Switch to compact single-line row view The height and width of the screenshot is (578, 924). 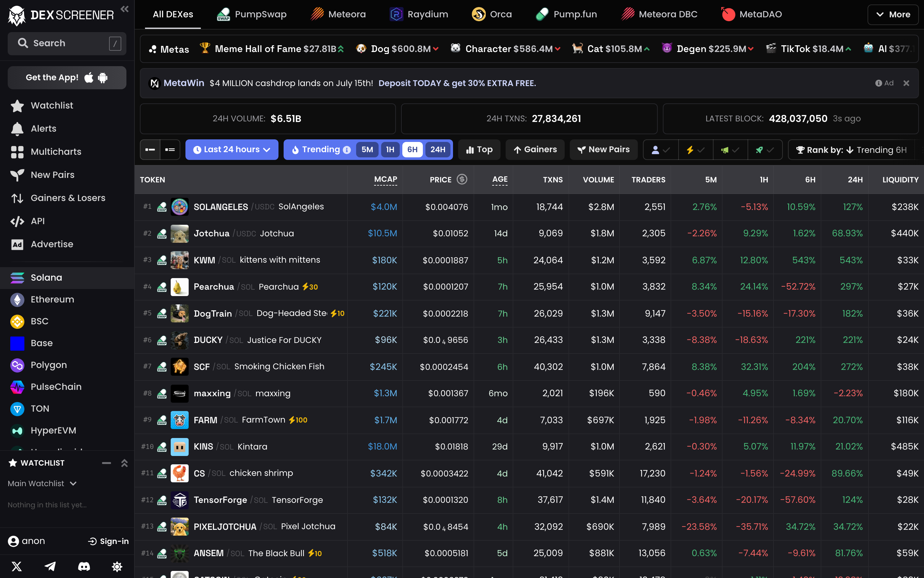(x=150, y=150)
